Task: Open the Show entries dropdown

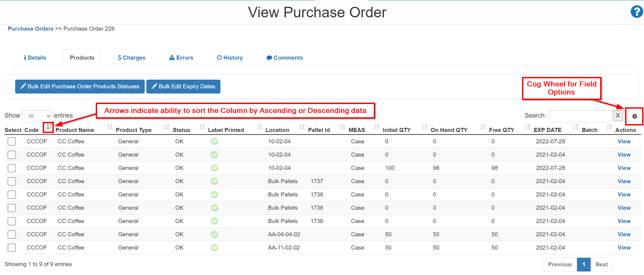Action: (x=37, y=116)
